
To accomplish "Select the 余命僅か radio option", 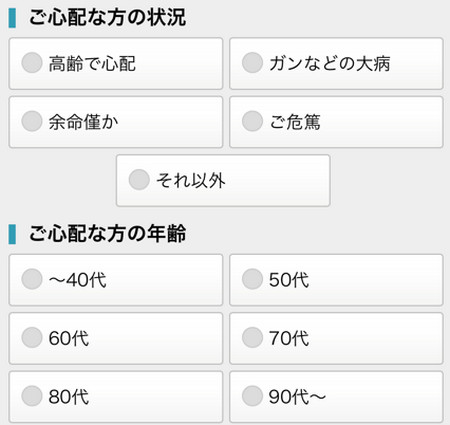I will click(116, 122).
